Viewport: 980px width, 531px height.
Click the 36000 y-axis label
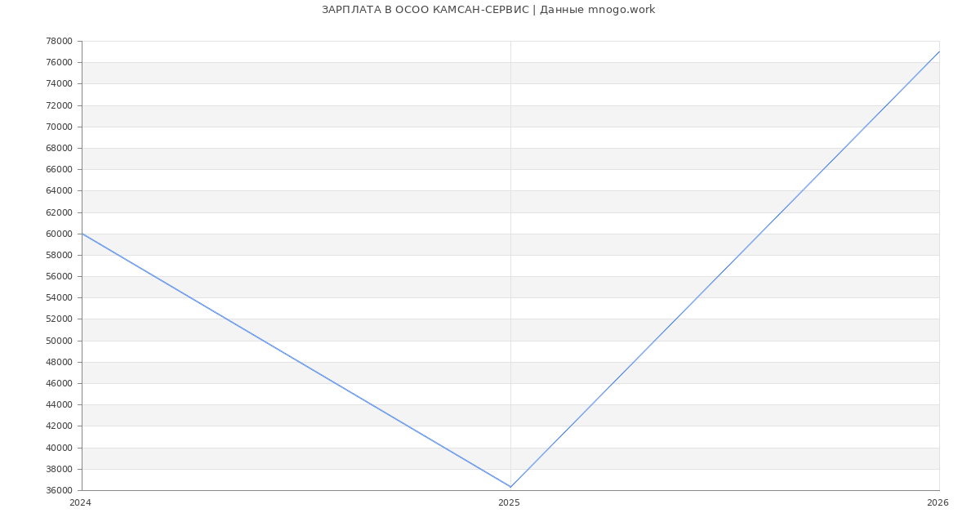point(59,490)
